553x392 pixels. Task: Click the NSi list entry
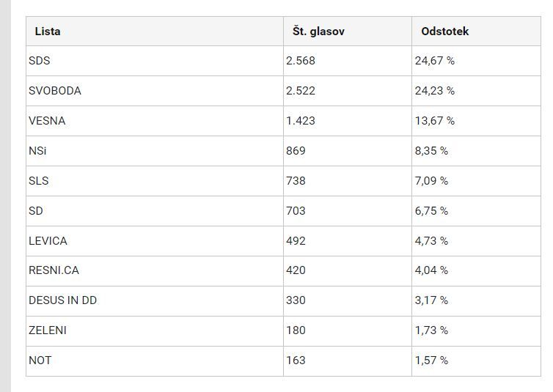coord(37,151)
